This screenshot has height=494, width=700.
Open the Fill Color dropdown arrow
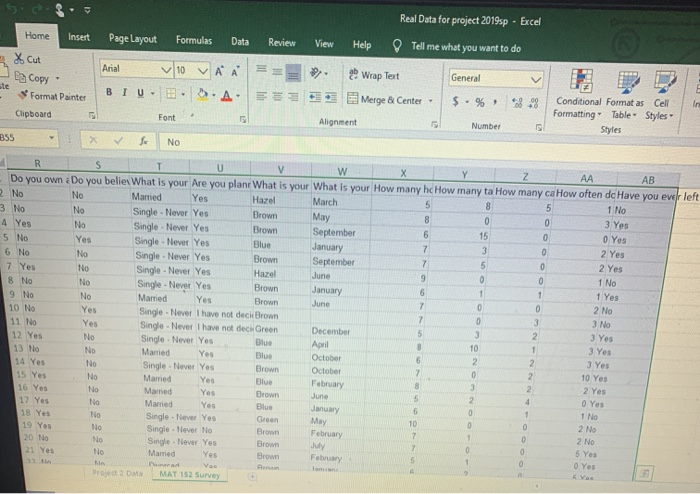(214, 95)
